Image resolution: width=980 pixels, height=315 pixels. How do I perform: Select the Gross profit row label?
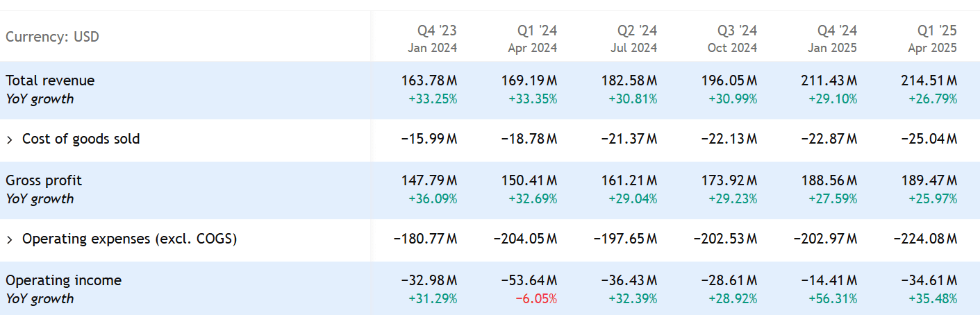(44, 180)
